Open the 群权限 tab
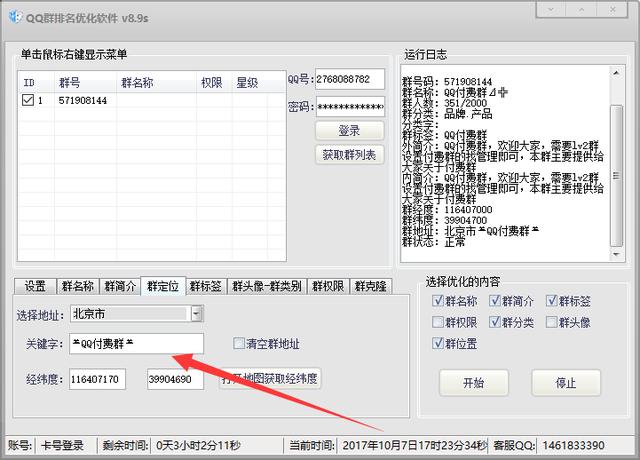 coord(328,286)
